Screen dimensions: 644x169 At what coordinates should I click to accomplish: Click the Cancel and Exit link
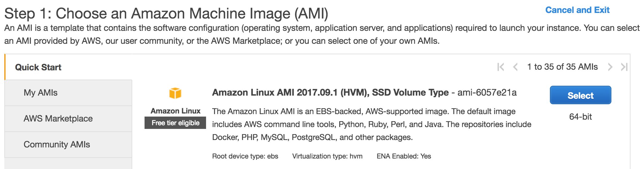pos(577,10)
